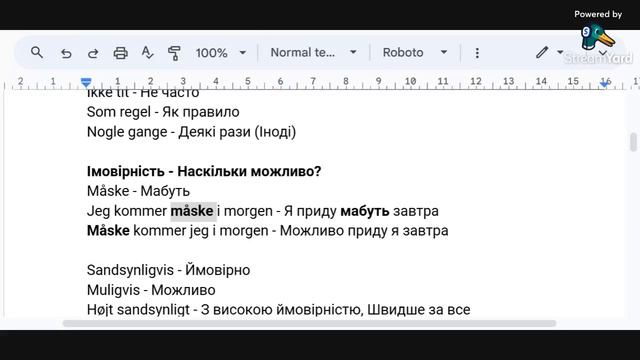Click the Redo arrow icon
Image resolution: width=640 pixels, height=360 pixels.
point(93,53)
